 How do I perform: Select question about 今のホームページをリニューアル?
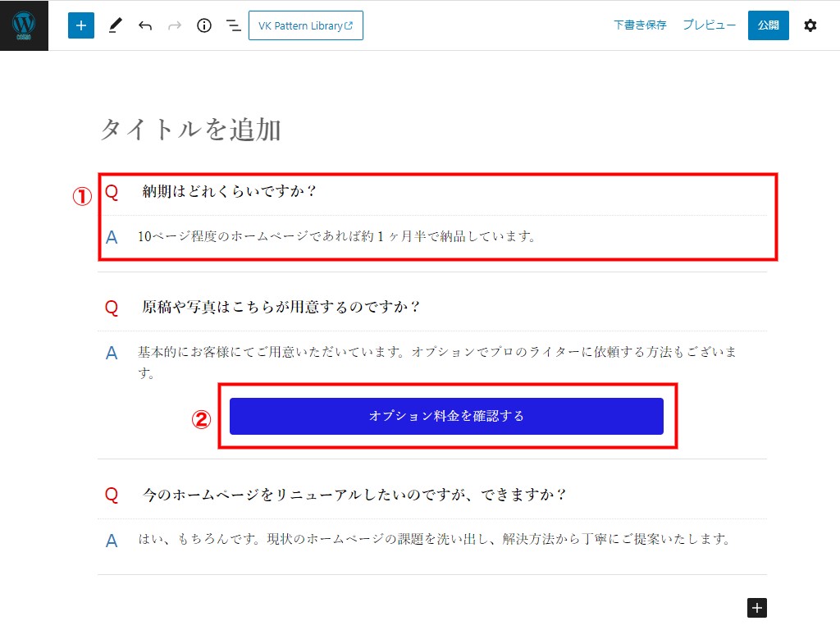pos(354,495)
